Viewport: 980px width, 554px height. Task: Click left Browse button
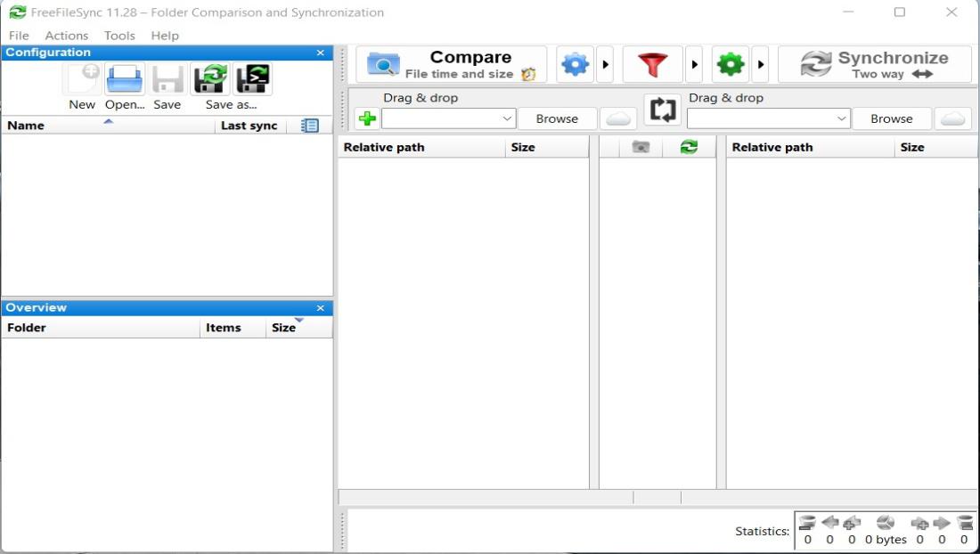point(557,118)
